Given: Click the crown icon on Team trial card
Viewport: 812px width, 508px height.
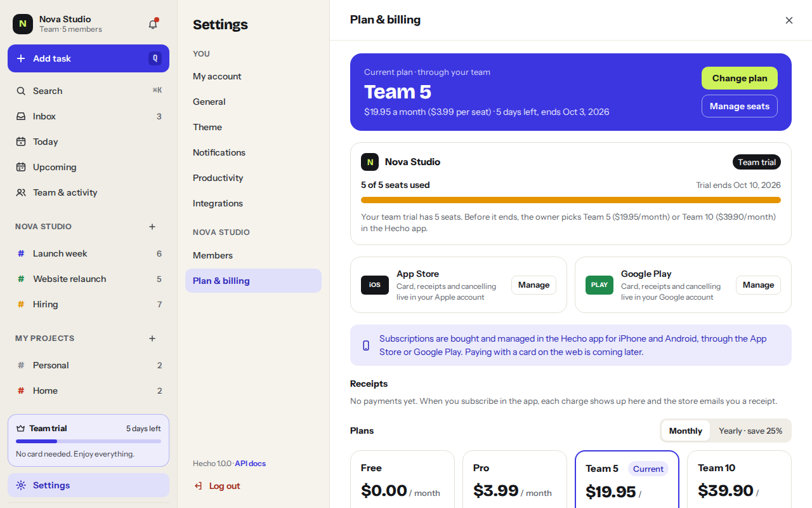Looking at the screenshot, I should 20,429.
